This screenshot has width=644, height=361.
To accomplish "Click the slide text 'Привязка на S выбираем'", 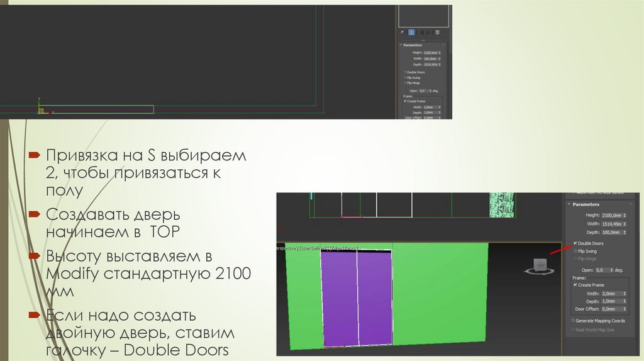I will pos(146,155).
